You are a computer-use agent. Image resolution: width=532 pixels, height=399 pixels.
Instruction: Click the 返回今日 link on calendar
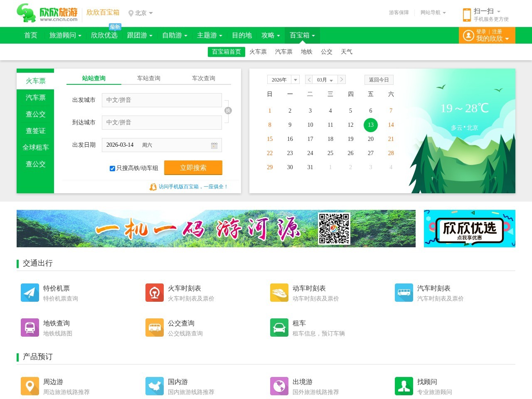(x=378, y=79)
